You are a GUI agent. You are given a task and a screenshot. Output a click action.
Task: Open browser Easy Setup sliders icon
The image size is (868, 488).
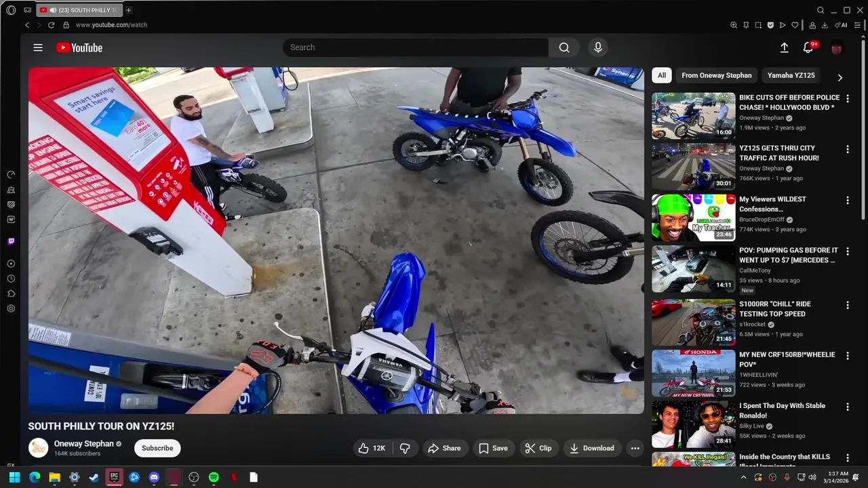coord(858,25)
